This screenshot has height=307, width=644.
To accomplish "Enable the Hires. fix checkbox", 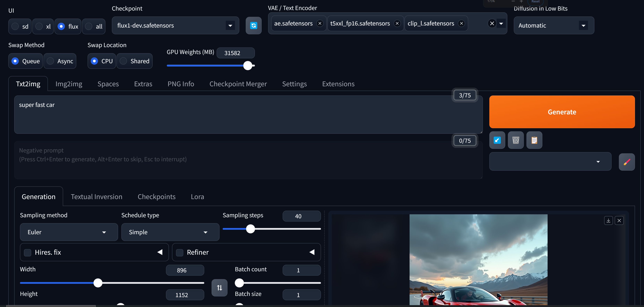I will tap(28, 253).
